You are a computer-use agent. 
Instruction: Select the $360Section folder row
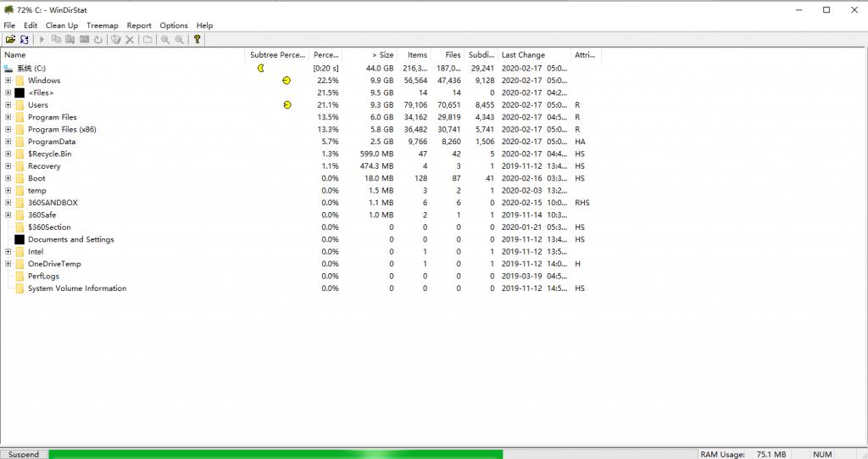pyautogui.click(x=301, y=227)
